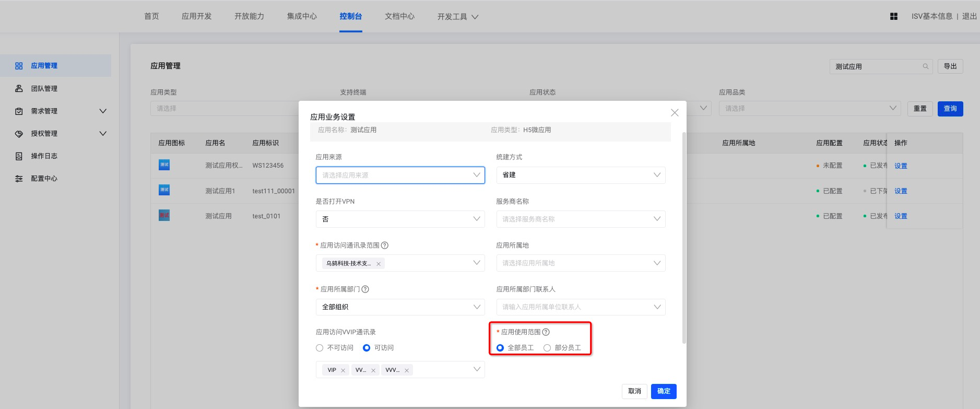The height and width of the screenshot is (409, 980).
Task: Click the help icon beside 应用访问通讯录范围
Action: click(x=385, y=246)
